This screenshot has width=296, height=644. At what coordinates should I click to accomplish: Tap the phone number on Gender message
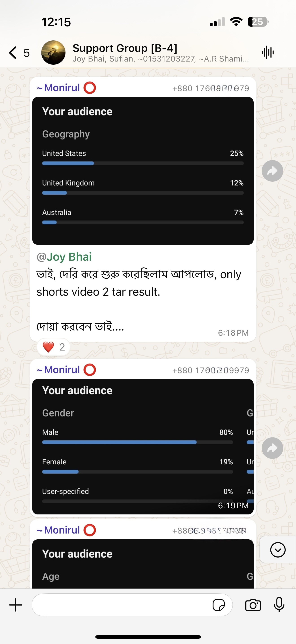click(210, 370)
